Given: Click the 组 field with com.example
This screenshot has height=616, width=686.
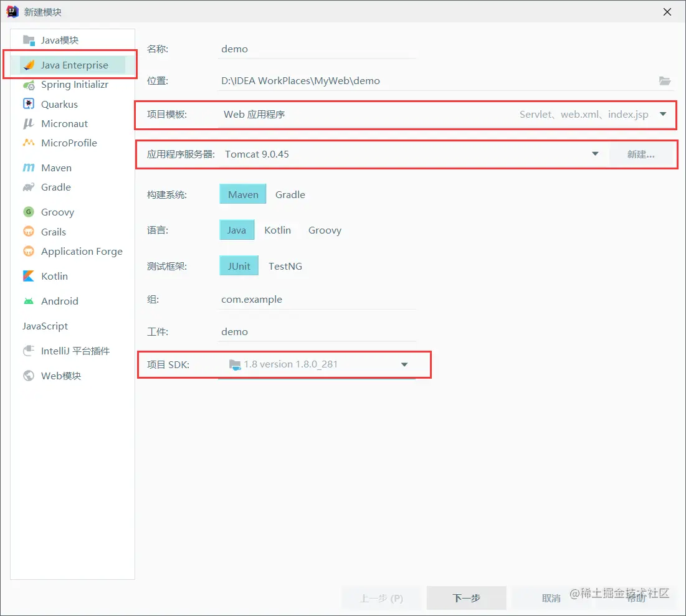Looking at the screenshot, I should pyautogui.click(x=317, y=300).
